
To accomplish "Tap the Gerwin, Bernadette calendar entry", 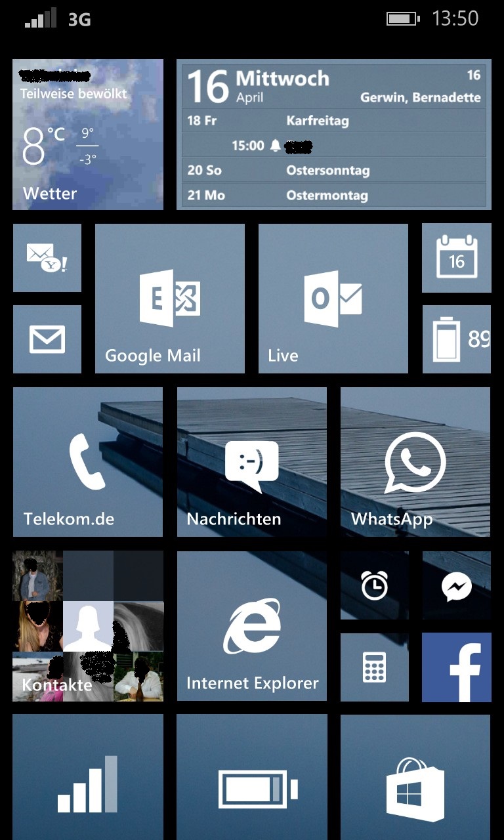I will [421, 98].
